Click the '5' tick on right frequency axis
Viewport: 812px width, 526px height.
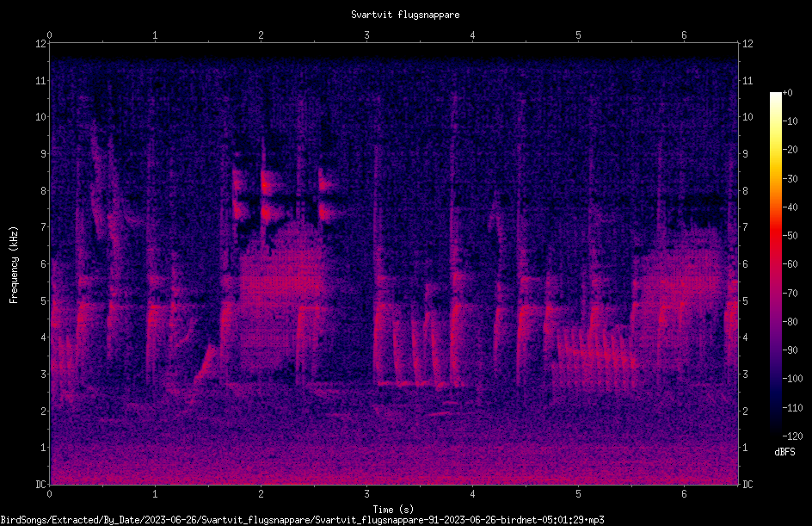(x=745, y=300)
